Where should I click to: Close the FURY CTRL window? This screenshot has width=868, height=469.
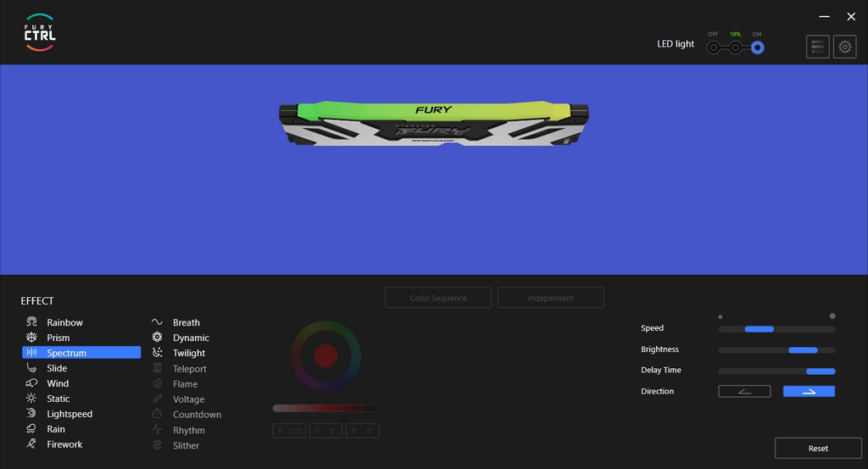click(x=851, y=17)
